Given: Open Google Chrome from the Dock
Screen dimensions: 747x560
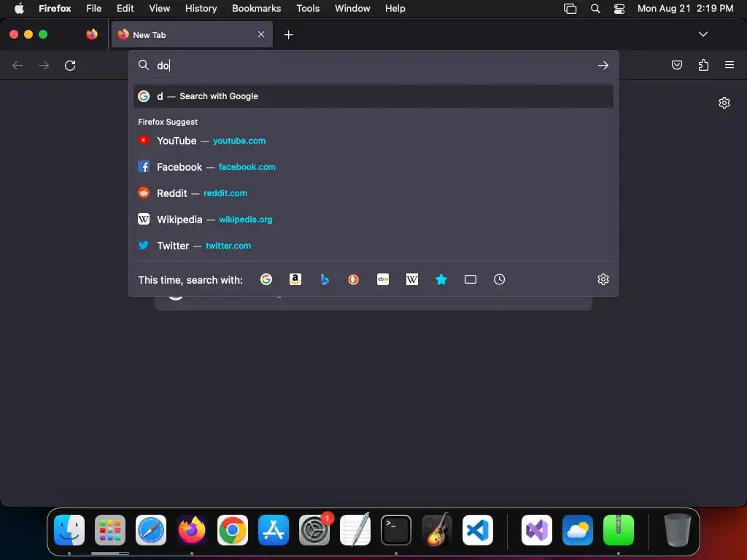Looking at the screenshot, I should pyautogui.click(x=233, y=530).
